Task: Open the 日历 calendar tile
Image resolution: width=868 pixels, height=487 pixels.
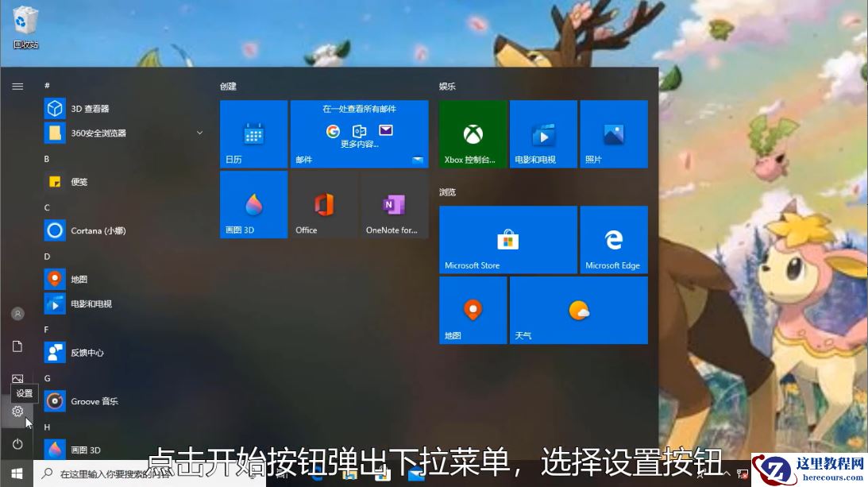Action: pos(253,133)
